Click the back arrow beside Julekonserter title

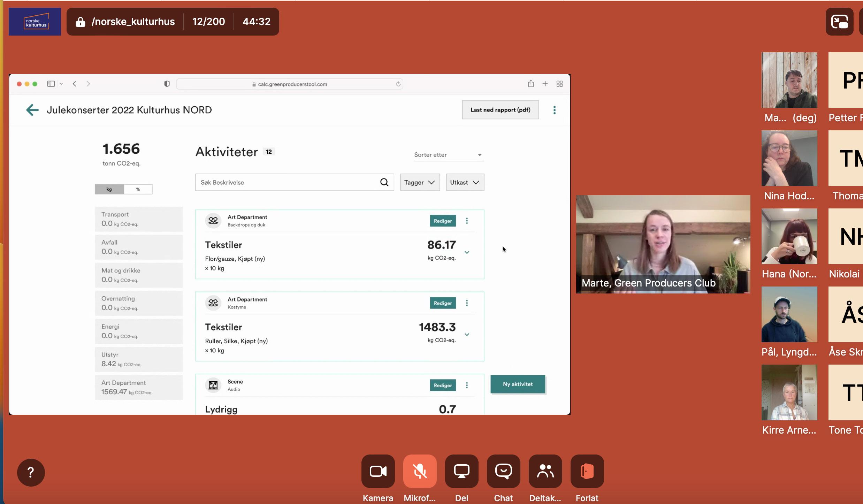(32, 110)
